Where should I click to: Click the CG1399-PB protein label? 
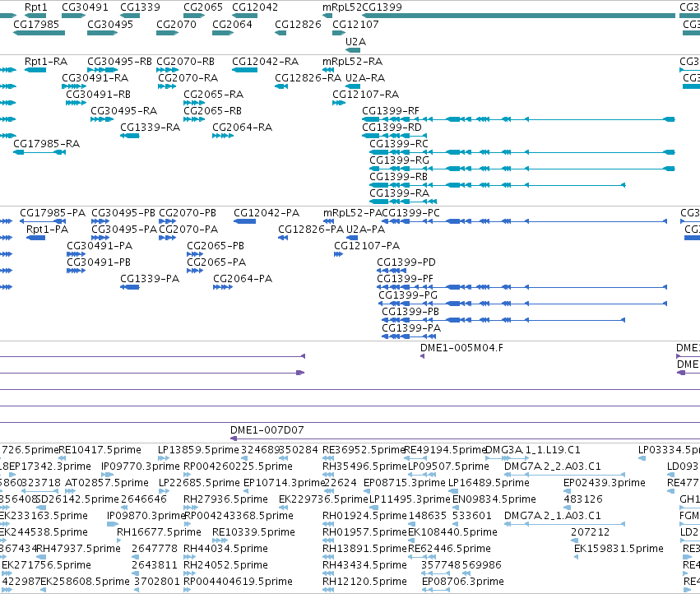pyautogui.click(x=410, y=312)
